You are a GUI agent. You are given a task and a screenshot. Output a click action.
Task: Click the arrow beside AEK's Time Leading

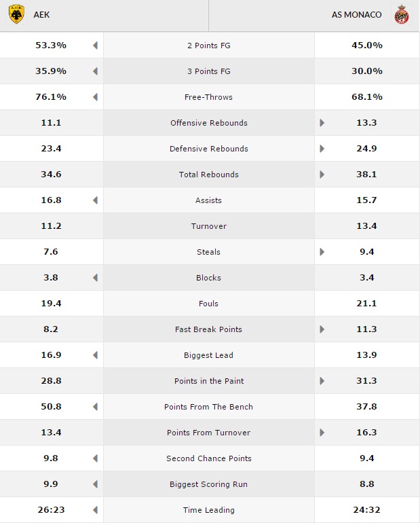point(96,510)
